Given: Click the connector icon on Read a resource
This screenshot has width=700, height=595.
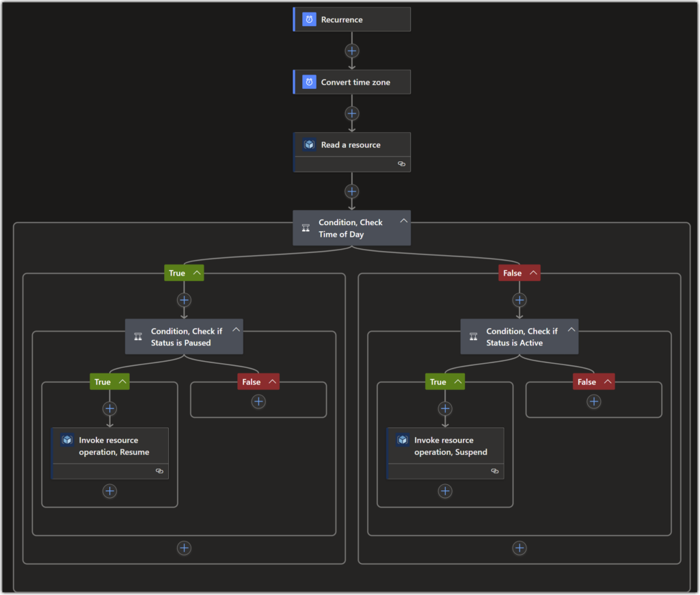Looking at the screenshot, I should pyautogui.click(x=309, y=144).
